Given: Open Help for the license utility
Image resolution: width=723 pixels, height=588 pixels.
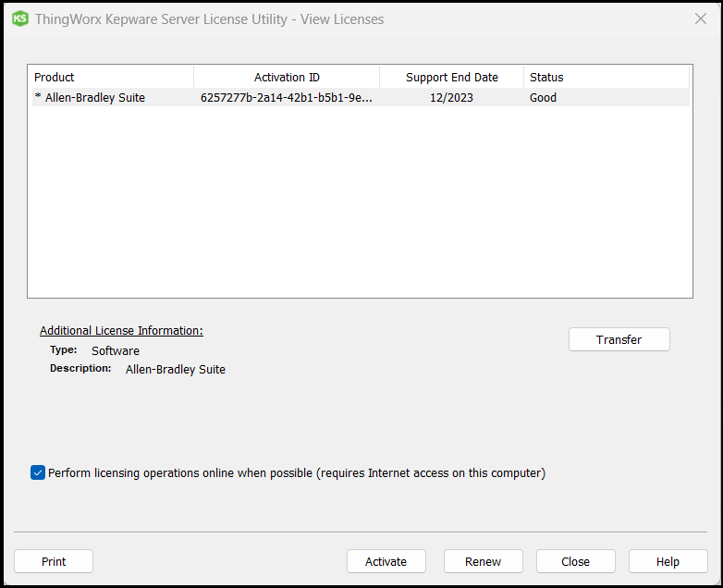Looking at the screenshot, I should [x=668, y=561].
